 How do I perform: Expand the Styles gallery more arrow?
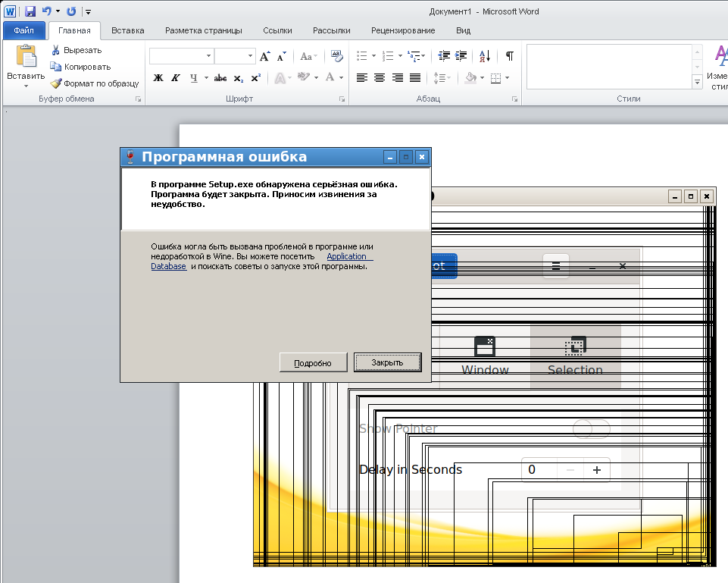[x=697, y=82]
